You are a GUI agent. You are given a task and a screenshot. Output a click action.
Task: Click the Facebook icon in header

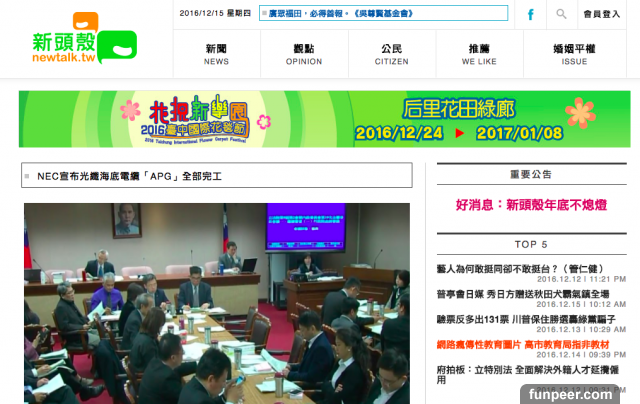[x=530, y=14]
